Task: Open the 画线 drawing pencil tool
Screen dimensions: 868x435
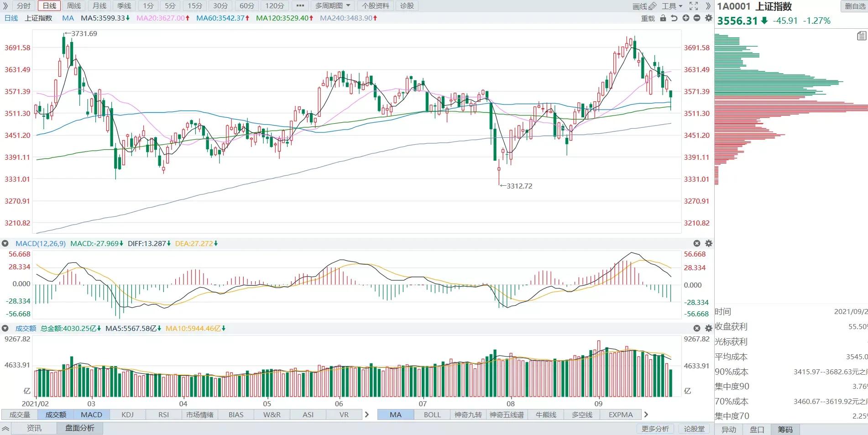Action: tap(644, 6)
